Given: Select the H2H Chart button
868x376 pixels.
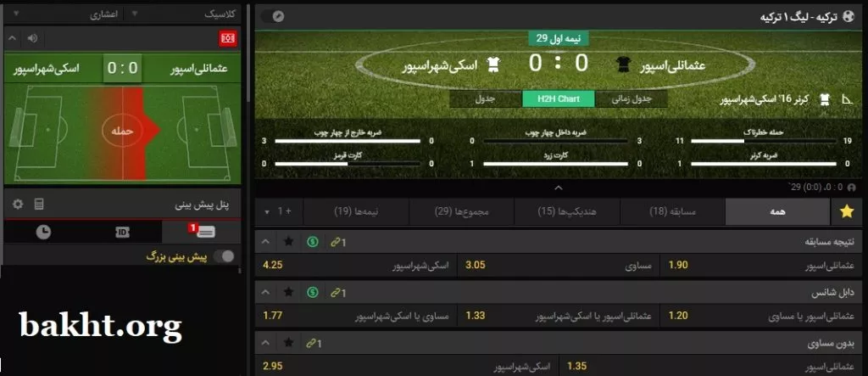Looking at the screenshot, I should pyautogui.click(x=559, y=98).
